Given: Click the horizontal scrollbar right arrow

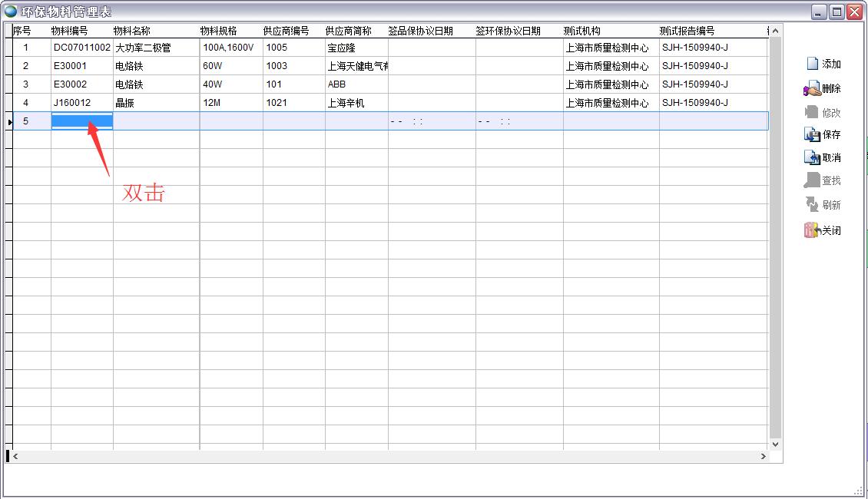Looking at the screenshot, I should click(764, 456).
